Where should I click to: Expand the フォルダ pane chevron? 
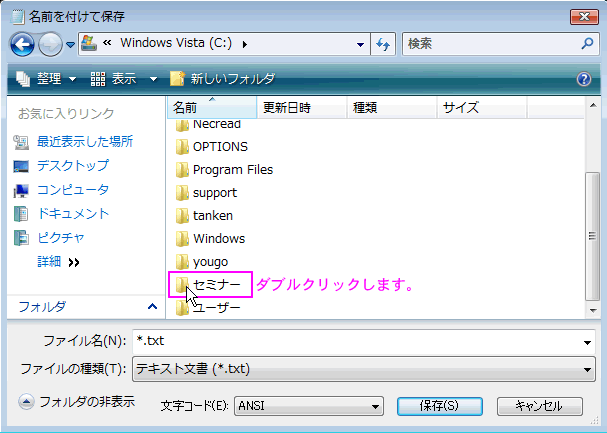click(153, 307)
